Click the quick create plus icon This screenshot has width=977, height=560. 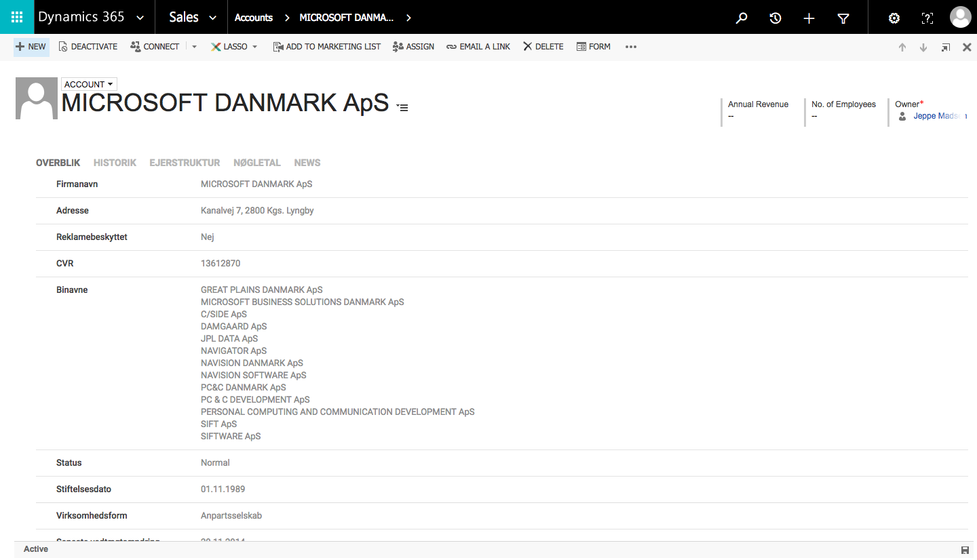(x=809, y=18)
